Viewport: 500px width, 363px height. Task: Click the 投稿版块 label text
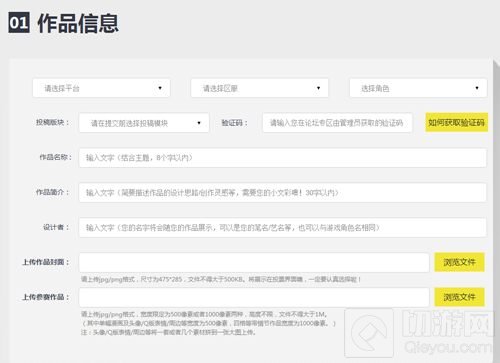coord(53,122)
